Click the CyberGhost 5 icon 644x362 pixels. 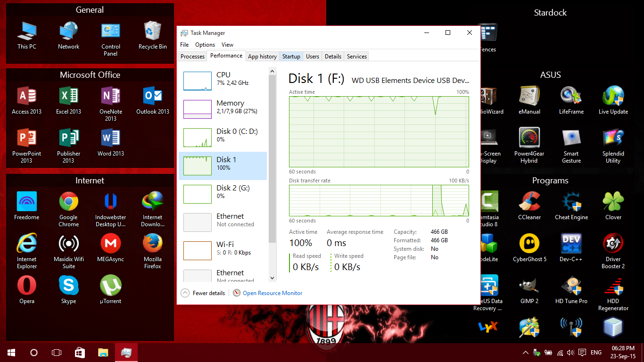(529, 248)
